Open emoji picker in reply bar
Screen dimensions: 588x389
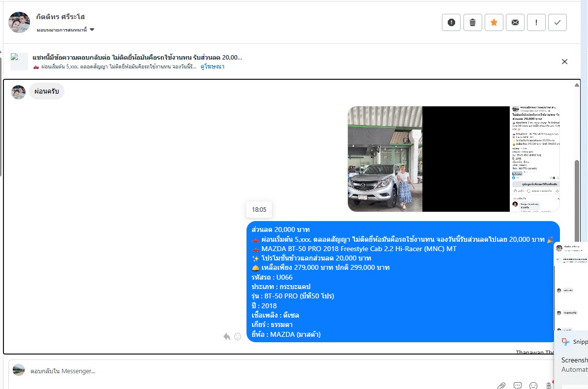tap(533, 385)
